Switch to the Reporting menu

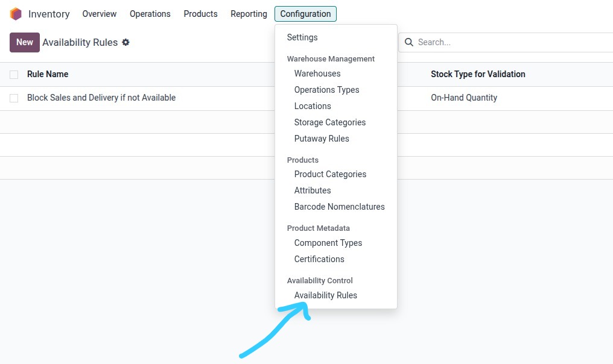click(x=248, y=13)
